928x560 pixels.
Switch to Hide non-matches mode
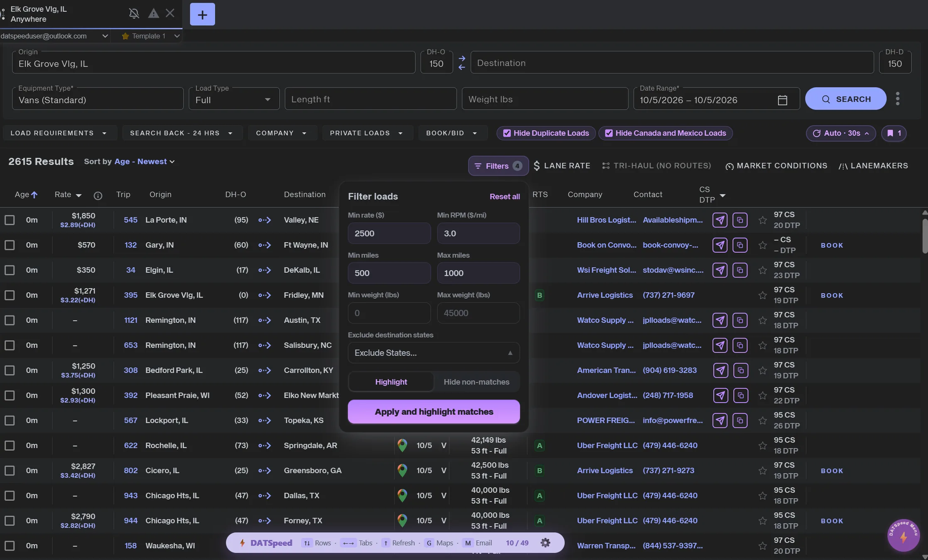pos(476,382)
